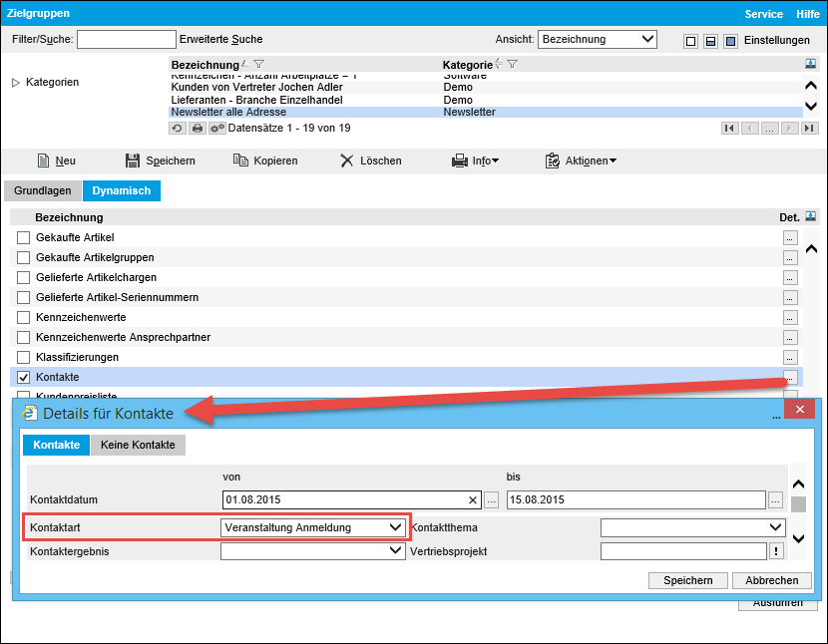Open Kontaktergebnis dropdown
The width and height of the screenshot is (828, 644).
[313, 551]
